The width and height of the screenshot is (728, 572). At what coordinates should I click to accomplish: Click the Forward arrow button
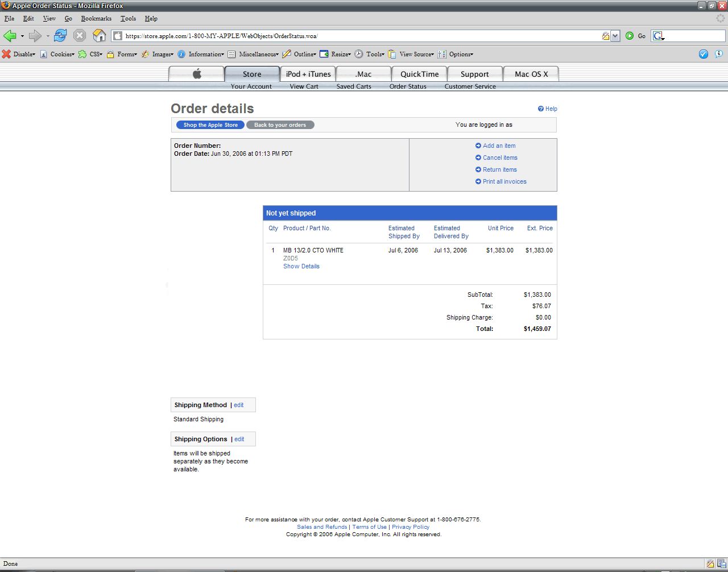coord(35,36)
